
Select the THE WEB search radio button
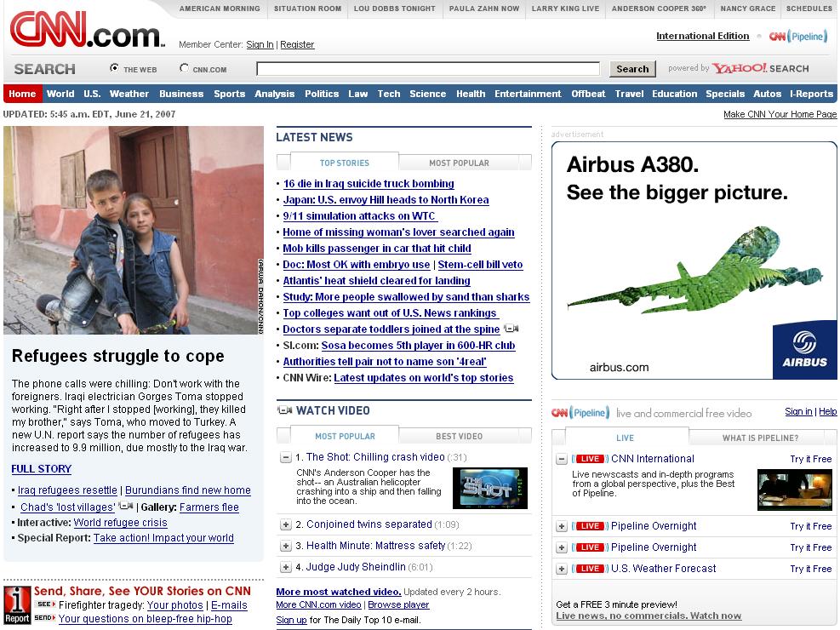click(x=114, y=69)
